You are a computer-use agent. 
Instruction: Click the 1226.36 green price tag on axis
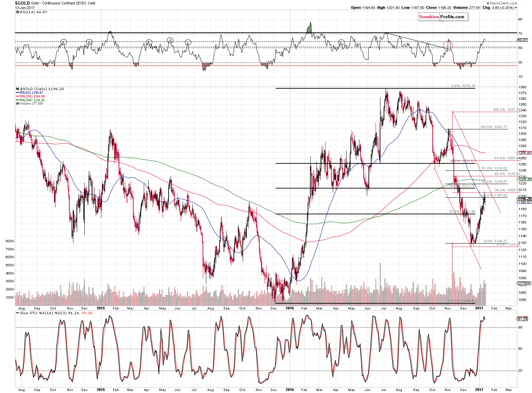[x=524, y=179]
